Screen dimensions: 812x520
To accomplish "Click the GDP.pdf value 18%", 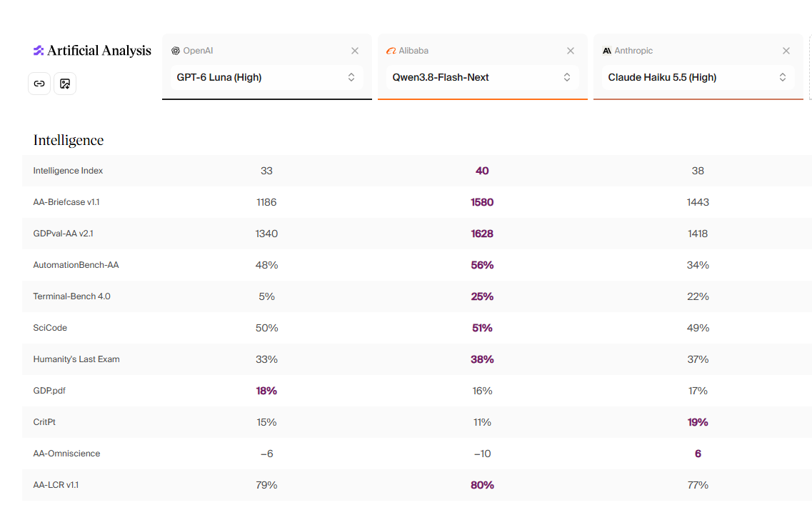I will click(x=266, y=391).
